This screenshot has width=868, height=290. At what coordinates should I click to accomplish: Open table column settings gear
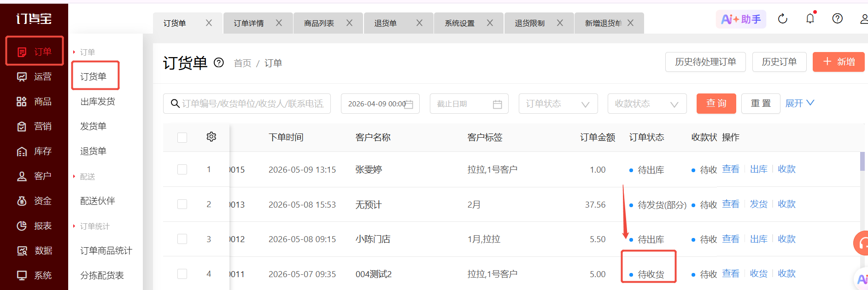(211, 137)
